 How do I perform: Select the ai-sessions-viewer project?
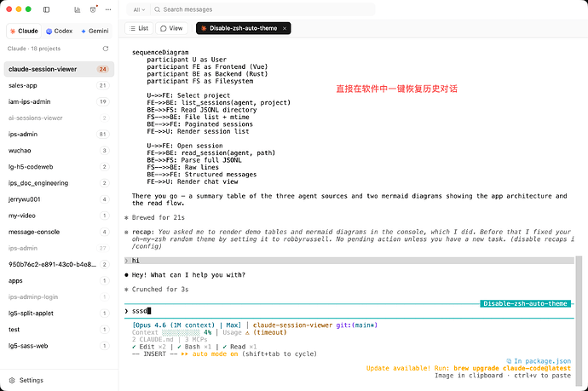point(59,118)
